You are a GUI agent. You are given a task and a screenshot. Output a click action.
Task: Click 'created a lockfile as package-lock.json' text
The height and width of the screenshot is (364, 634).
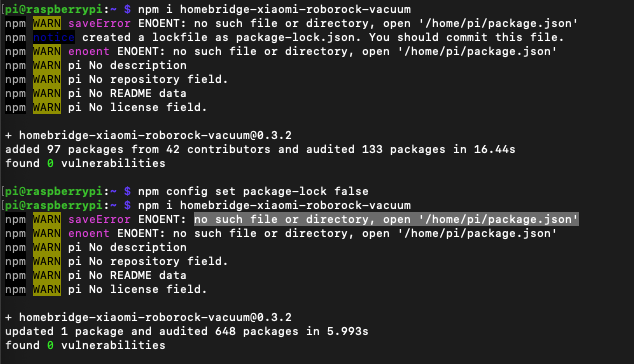220,38
